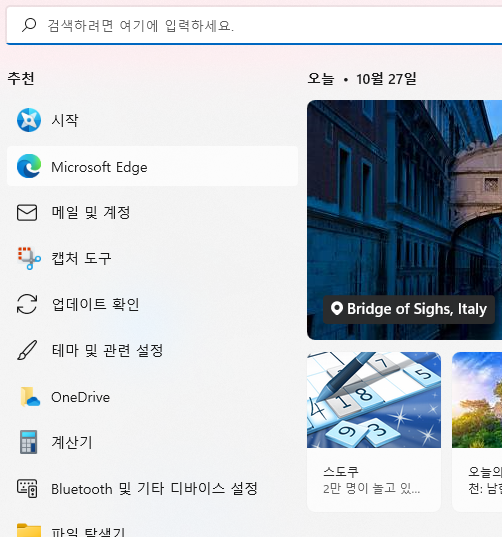Click the 2만 명이 놀고 있... subtitle
This screenshot has width=502, height=537.
tap(371, 489)
